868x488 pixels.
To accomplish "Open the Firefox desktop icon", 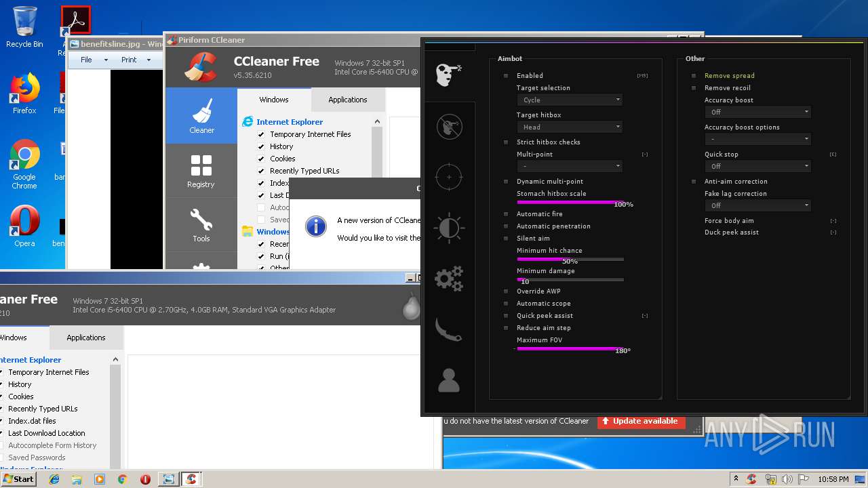I will (x=24, y=94).
